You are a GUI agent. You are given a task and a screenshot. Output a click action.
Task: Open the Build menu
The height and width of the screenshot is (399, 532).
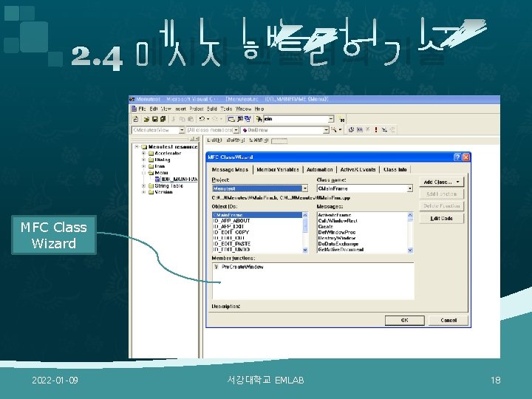212,109
